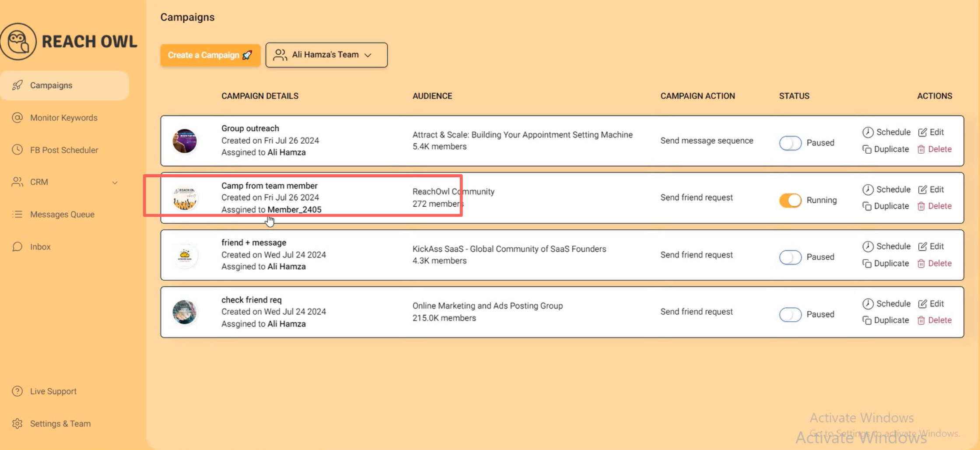This screenshot has width=980, height=450.
Task: Click the friend + message campaign thumbnail
Action: pos(185,255)
